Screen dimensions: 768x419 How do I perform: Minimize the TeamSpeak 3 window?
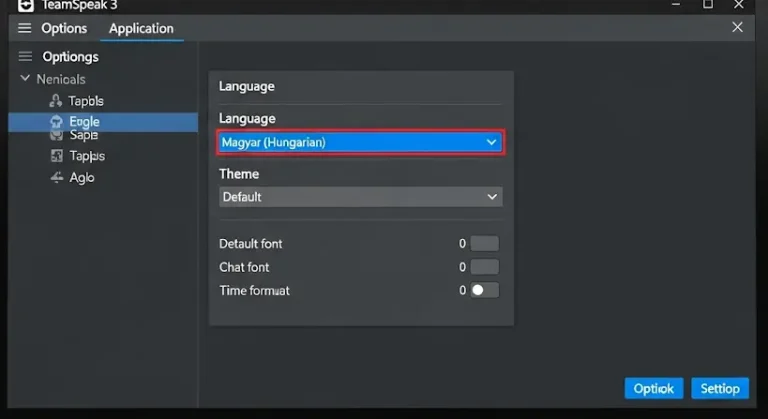[676, 4]
